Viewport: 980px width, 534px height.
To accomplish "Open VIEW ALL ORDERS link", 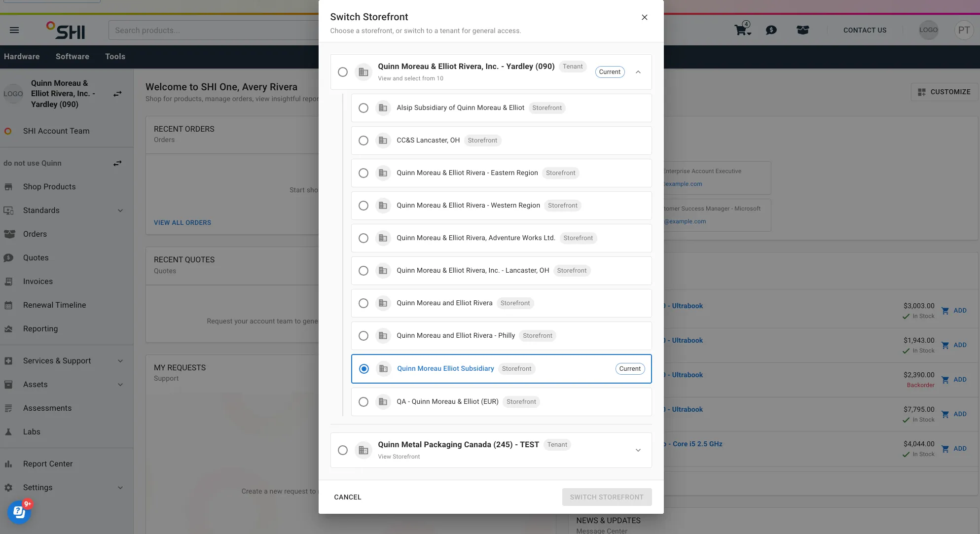I will coord(182,223).
